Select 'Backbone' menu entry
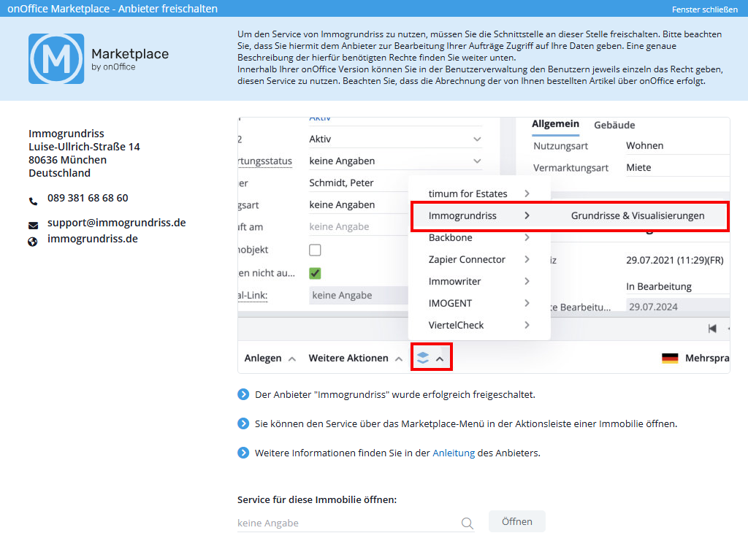This screenshot has width=748, height=560. click(450, 237)
